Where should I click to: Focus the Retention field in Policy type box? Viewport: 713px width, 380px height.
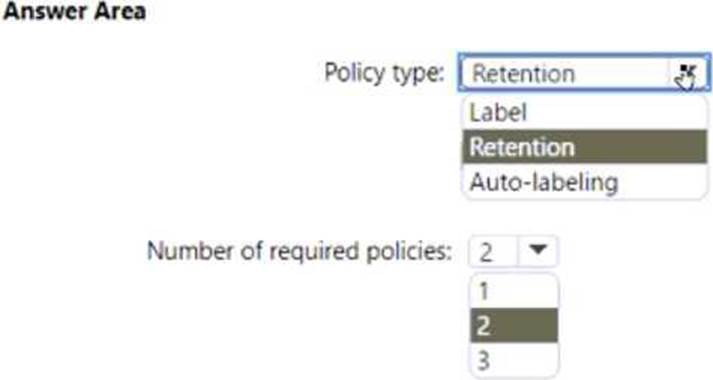tap(564, 73)
